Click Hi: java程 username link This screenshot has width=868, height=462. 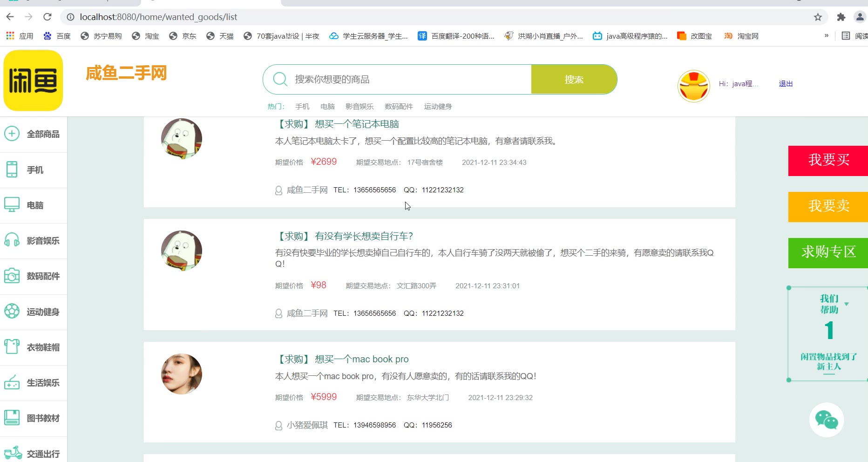click(x=739, y=84)
